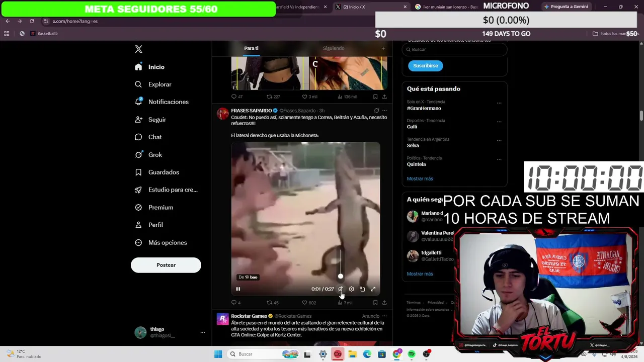Switch to the Siguiendo tab

pos(334,48)
